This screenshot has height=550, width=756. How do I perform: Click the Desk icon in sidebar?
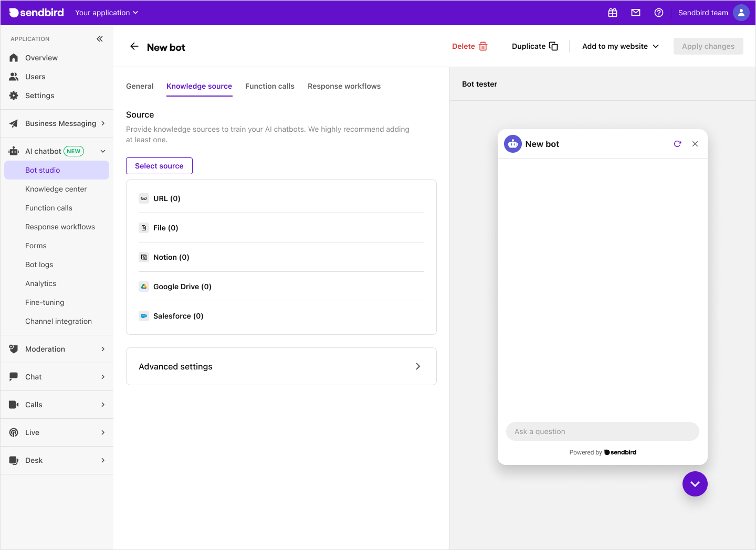coord(14,460)
